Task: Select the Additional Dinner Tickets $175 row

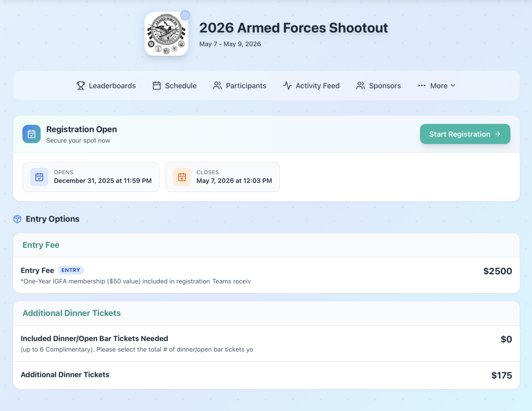Action: 266,375
